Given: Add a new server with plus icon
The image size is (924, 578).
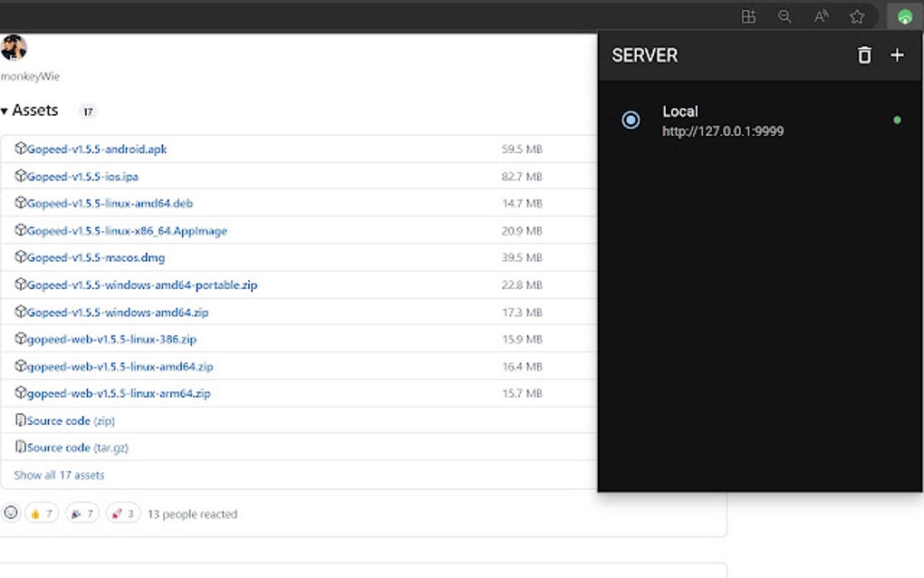Looking at the screenshot, I should coord(897,55).
